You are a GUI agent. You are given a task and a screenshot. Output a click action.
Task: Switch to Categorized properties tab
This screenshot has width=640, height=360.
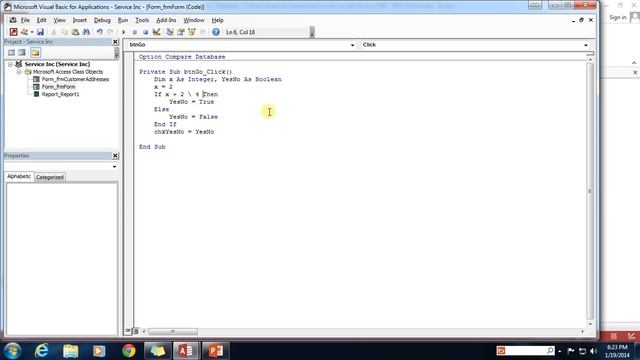(x=49, y=177)
